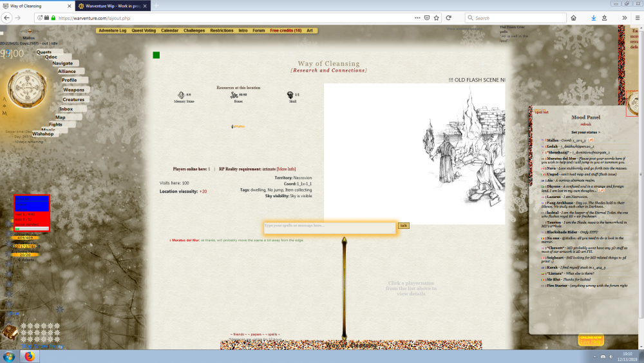Click the blue question mark icon

tap(8, 53)
